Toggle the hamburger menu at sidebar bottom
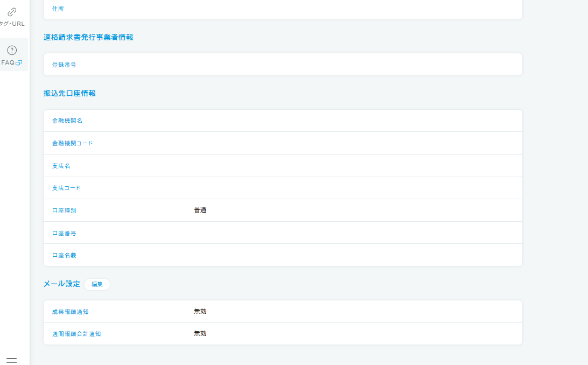 (x=11, y=360)
